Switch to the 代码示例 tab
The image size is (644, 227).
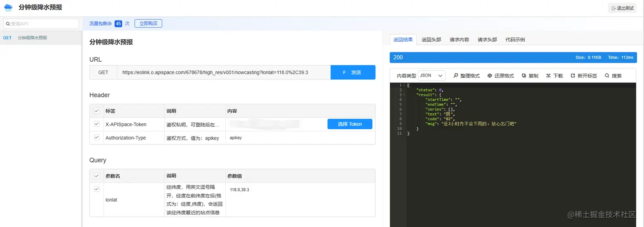tap(515, 40)
